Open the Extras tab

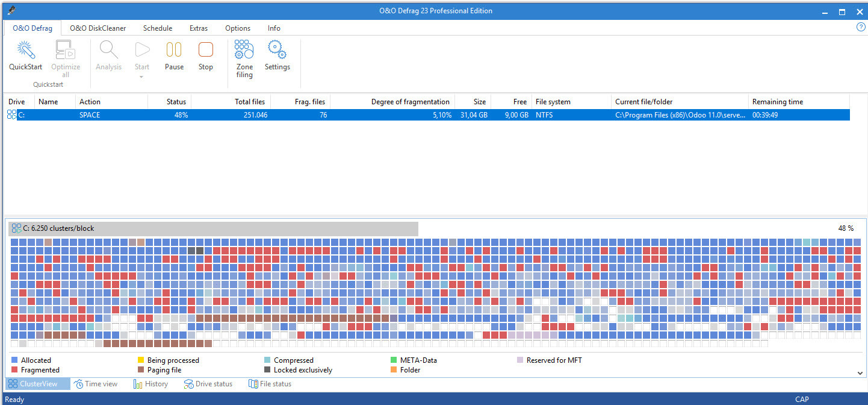pos(199,28)
